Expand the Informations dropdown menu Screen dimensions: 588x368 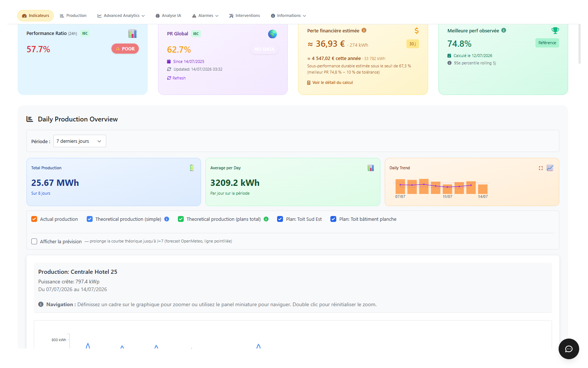tap(288, 15)
